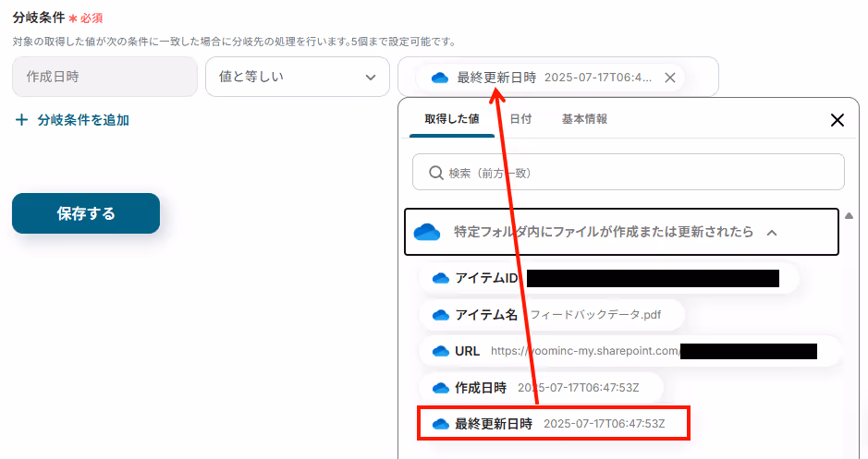Click the 保存する button
The height and width of the screenshot is (459, 868).
pyautogui.click(x=86, y=213)
